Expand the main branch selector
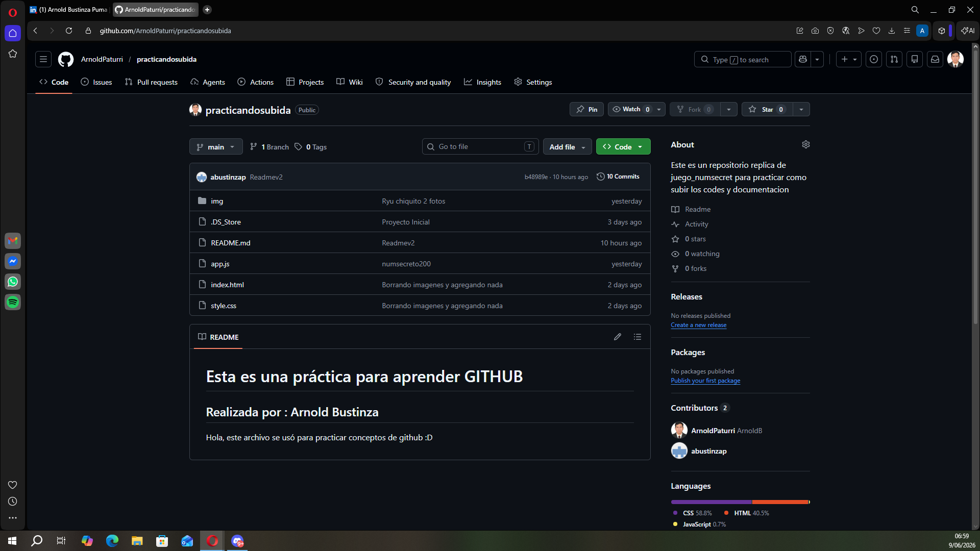 point(216,147)
